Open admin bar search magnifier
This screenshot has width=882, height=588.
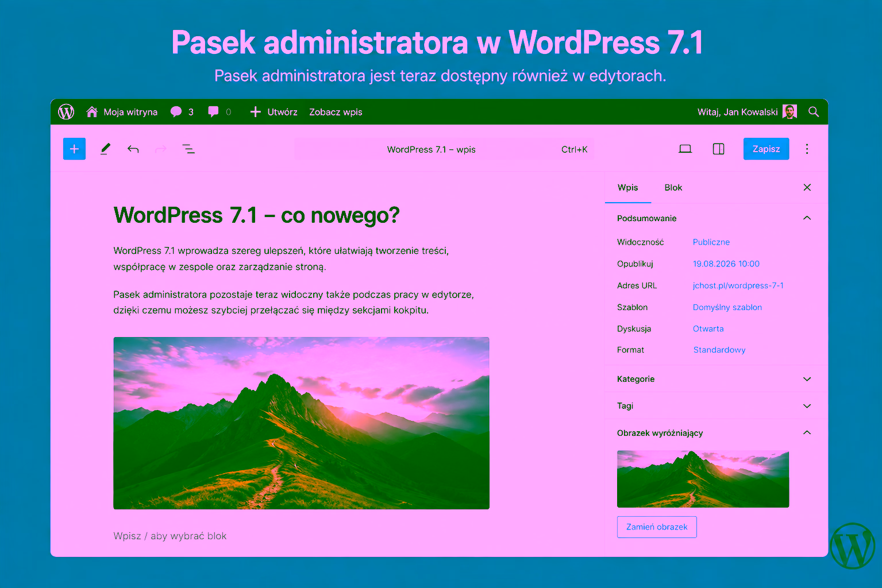pyautogui.click(x=814, y=112)
